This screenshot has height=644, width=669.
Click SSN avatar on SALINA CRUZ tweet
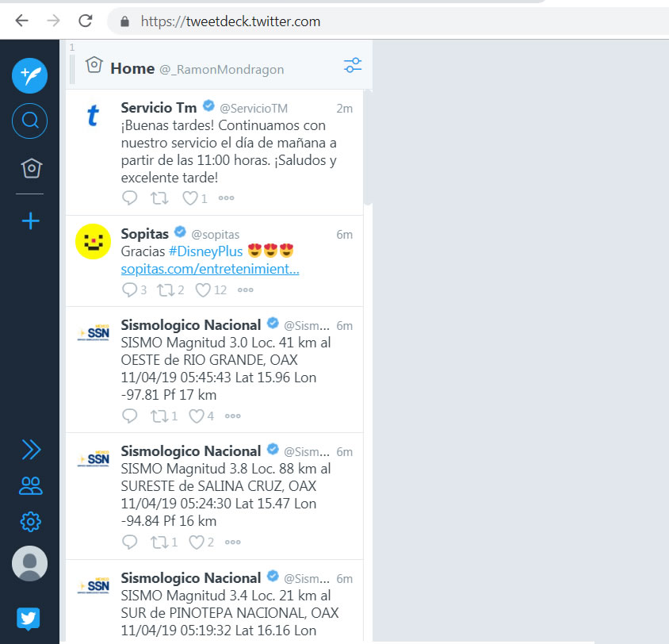click(x=93, y=458)
